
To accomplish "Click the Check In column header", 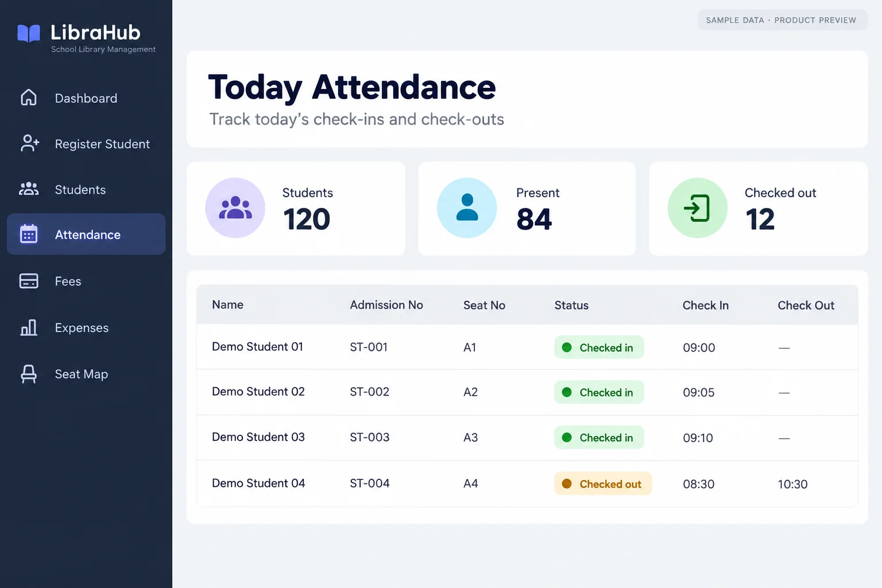I will click(x=706, y=305).
